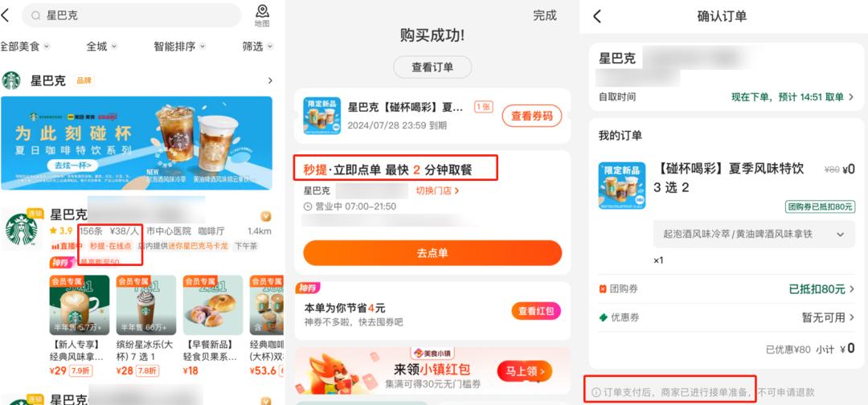Open the 经典风味拿铁 new-user deal thumbnail
This screenshot has width=868, height=405.
[x=79, y=305]
